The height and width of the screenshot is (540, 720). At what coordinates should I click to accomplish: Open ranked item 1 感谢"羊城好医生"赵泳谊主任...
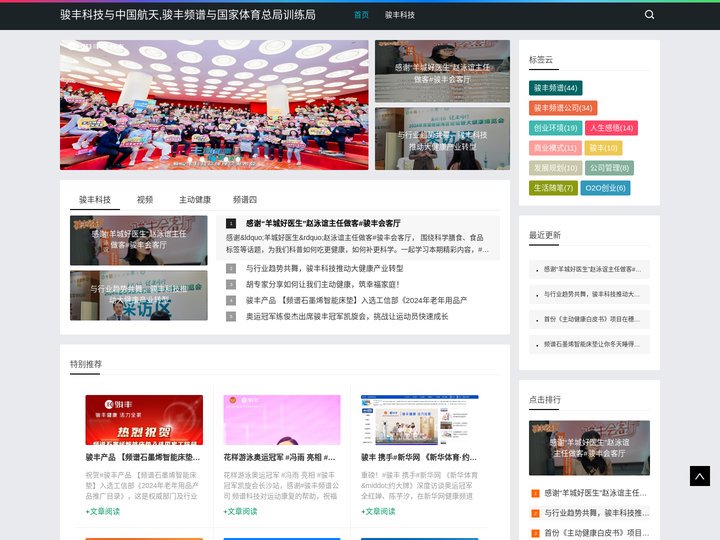pos(595,493)
